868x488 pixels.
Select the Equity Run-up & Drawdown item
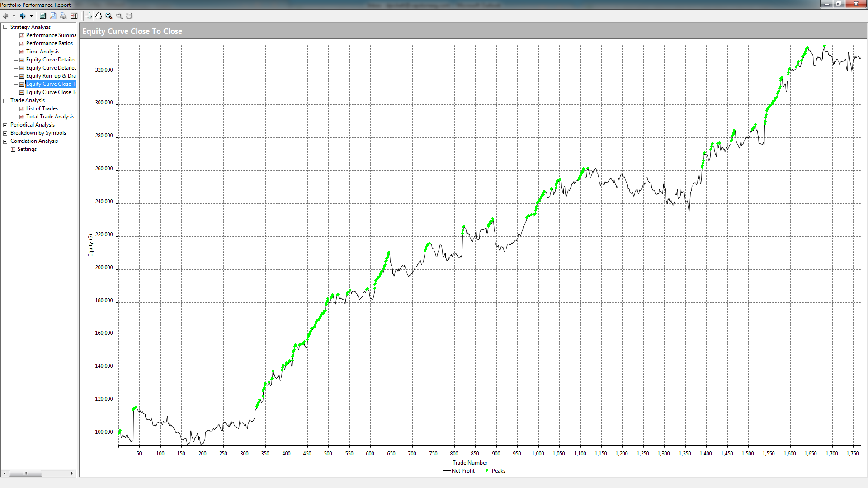point(51,76)
